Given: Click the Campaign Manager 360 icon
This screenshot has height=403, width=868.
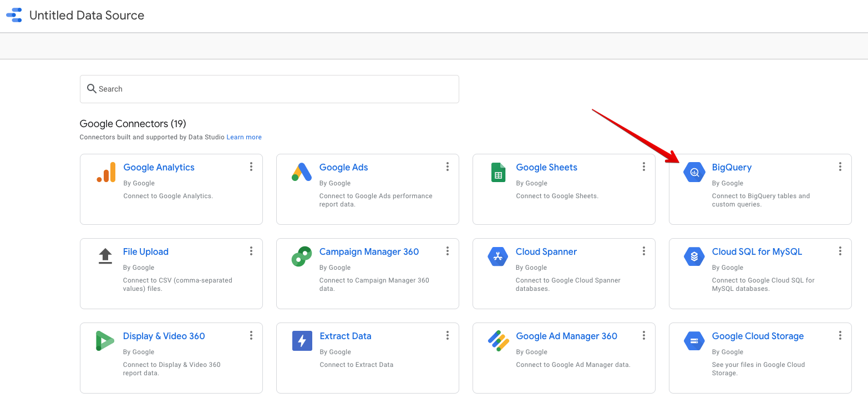Looking at the screenshot, I should coord(302,256).
